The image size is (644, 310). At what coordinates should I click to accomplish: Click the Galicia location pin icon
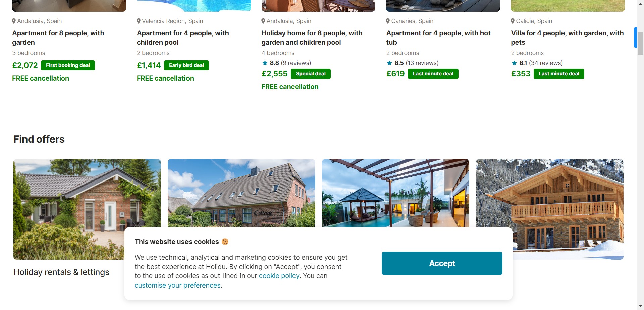pyautogui.click(x=513, y=21)
